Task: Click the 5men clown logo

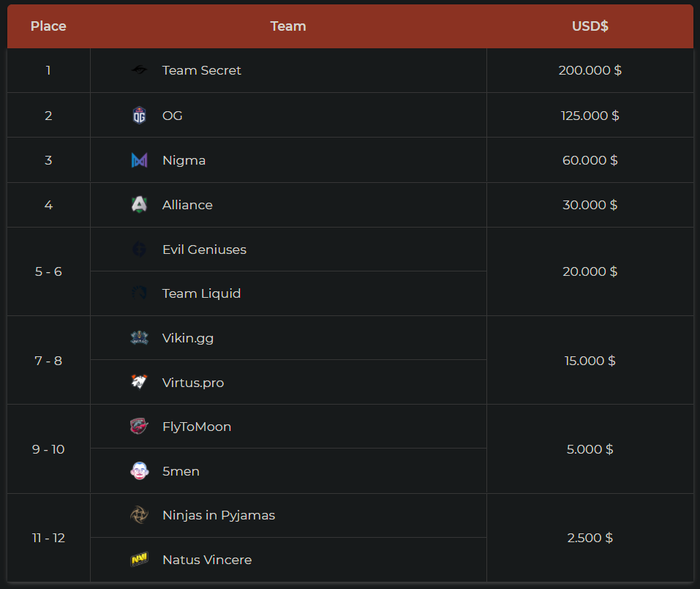Action: click(139, 471)
